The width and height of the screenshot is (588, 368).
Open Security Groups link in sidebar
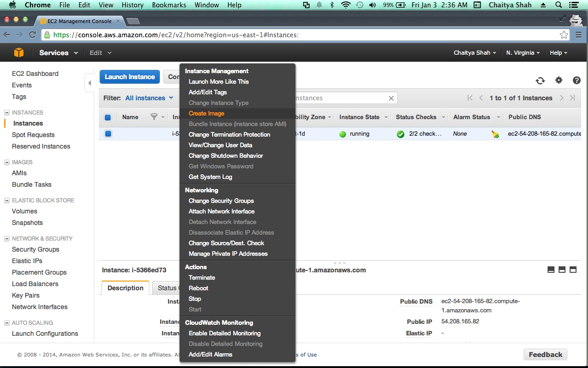35,249
